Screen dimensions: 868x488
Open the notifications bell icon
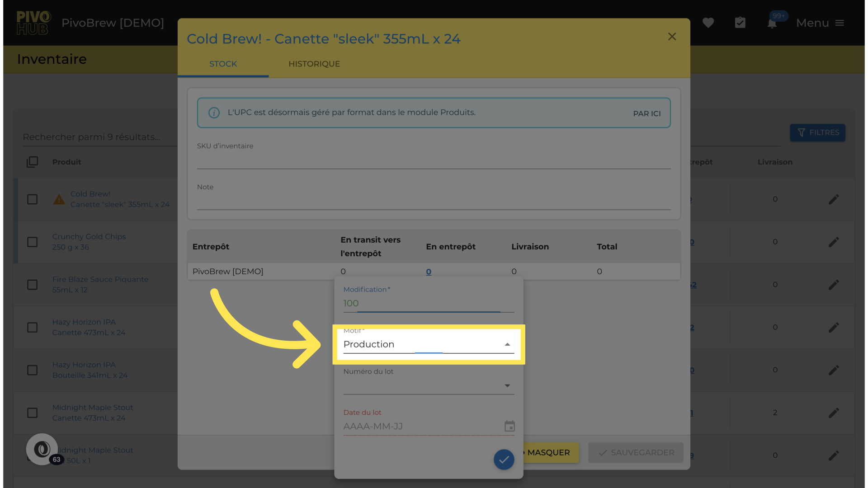(772, 23)
